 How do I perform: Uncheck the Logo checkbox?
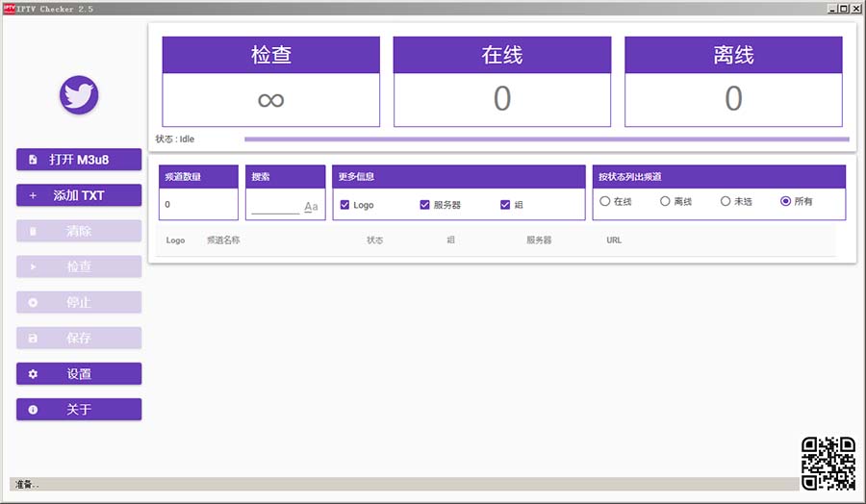tap(345, 205)
